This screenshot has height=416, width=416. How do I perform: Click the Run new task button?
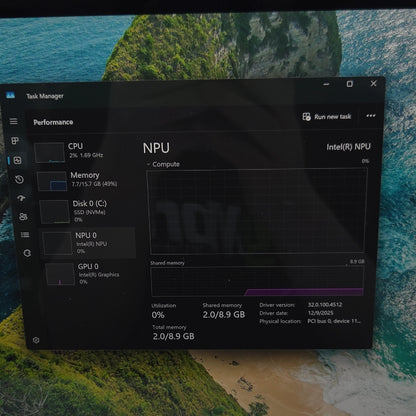[327, 117]
